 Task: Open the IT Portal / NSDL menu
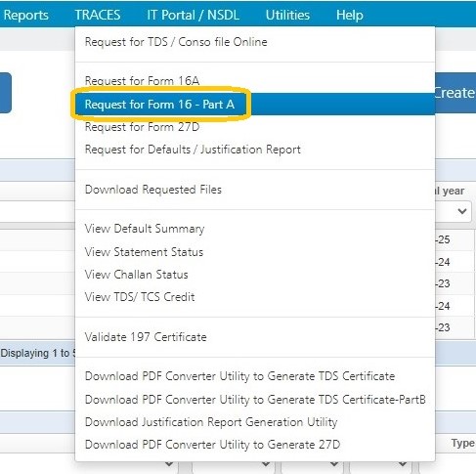(x=193, y=15)
